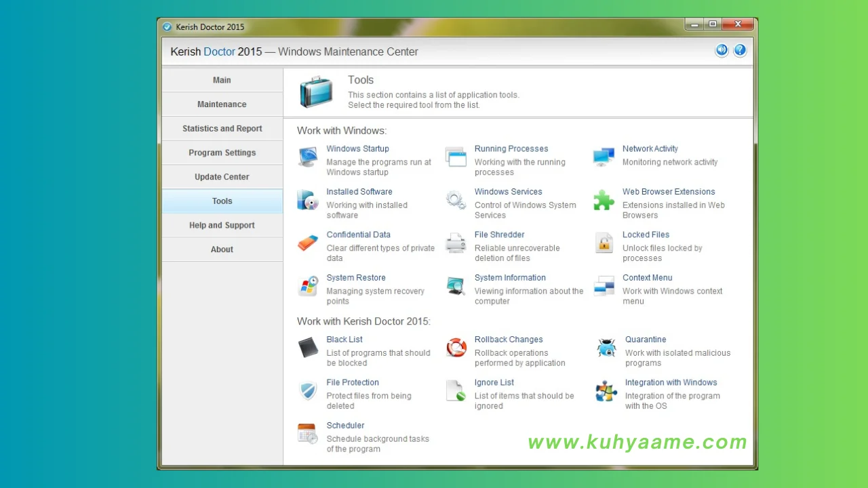This screenshot has height=488, width=868.
Task: Open the Locked Files link
Action: tap(646, 235)
